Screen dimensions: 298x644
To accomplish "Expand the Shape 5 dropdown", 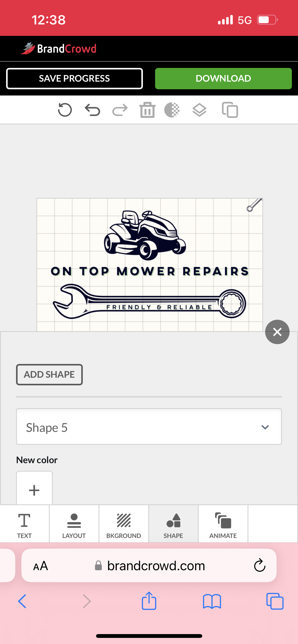I will [x=149, y=427].
